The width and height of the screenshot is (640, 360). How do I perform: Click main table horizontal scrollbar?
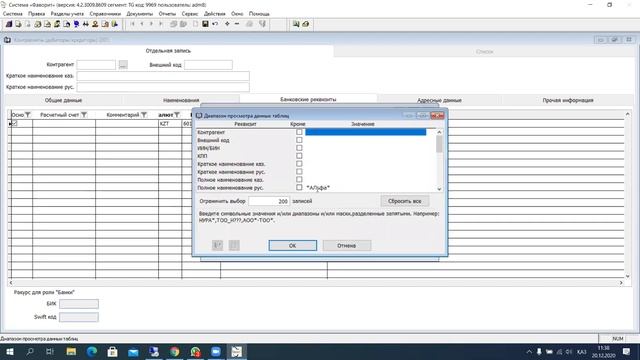[316, 282]
